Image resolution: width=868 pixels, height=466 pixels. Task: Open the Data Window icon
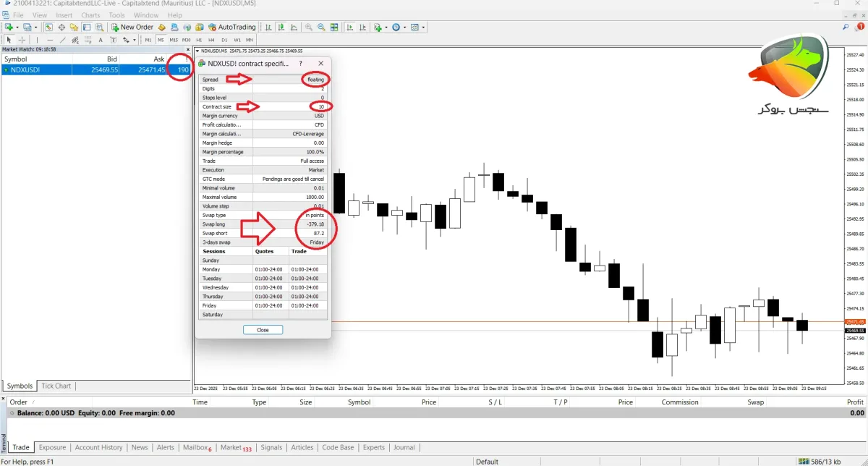[61, 27]
